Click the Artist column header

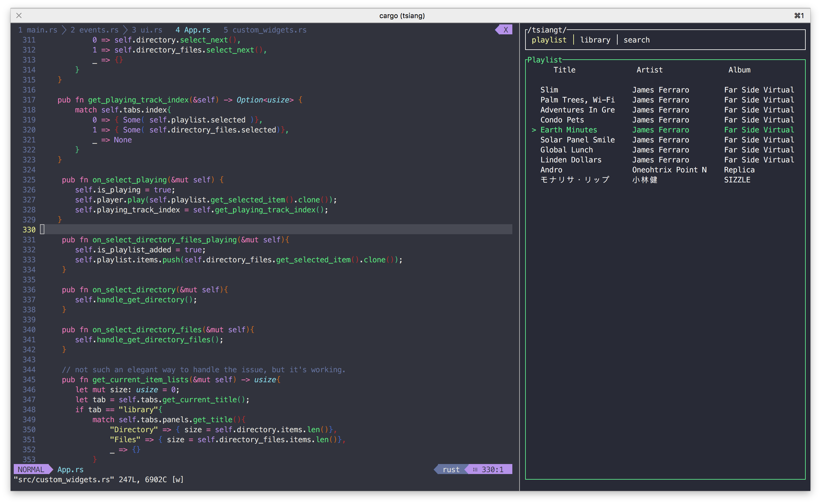pos(649,70)
